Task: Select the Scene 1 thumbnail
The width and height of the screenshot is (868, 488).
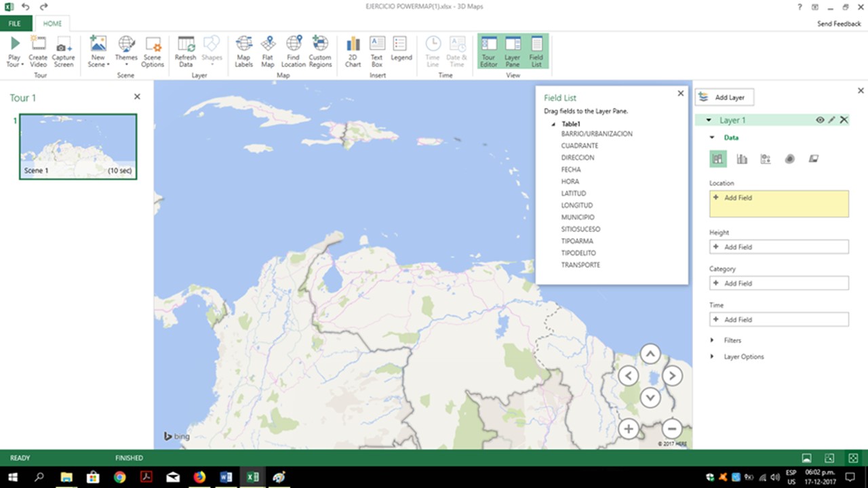Action: pyautogui.click(x=78, y=146)
